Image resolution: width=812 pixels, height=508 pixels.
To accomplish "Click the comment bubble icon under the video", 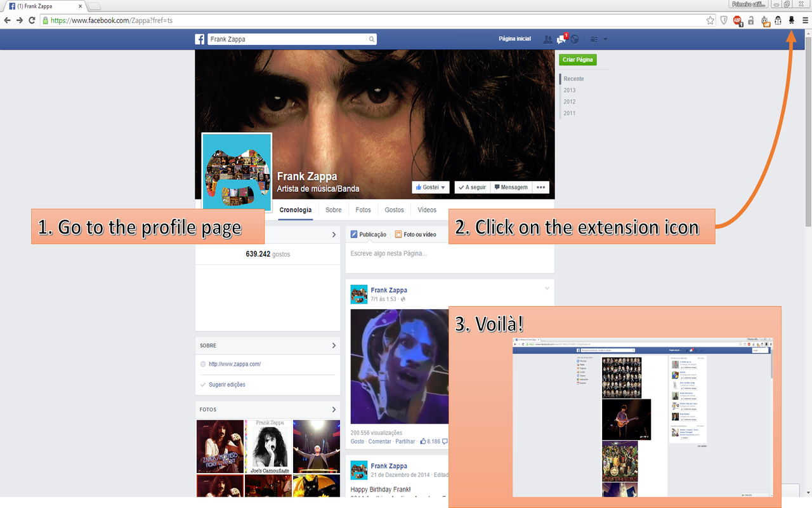I will [x=445, y=441].
